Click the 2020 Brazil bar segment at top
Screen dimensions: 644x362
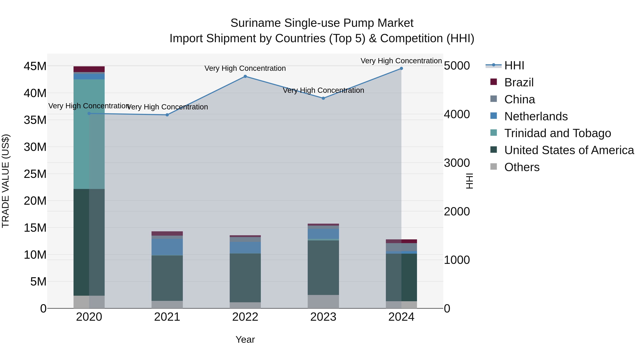click(x=89, y=69)
